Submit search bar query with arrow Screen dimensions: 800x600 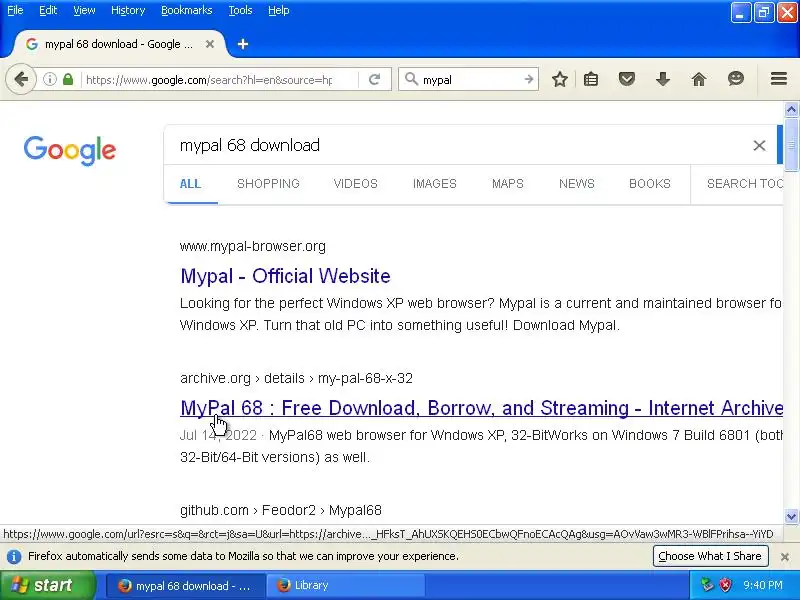tap(529, 79)
